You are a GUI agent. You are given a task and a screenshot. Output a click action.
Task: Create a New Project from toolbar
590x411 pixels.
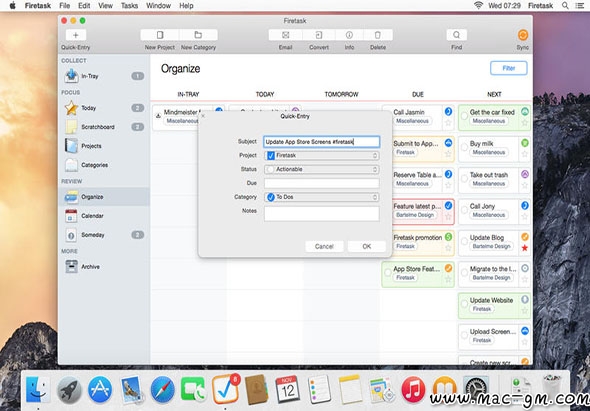click(160, 35)
